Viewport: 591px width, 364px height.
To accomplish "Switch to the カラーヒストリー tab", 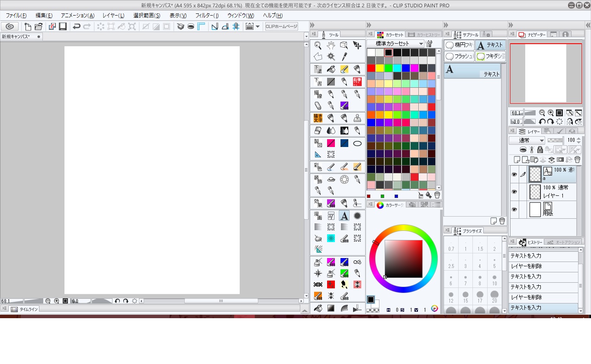I will coord(424,35).
